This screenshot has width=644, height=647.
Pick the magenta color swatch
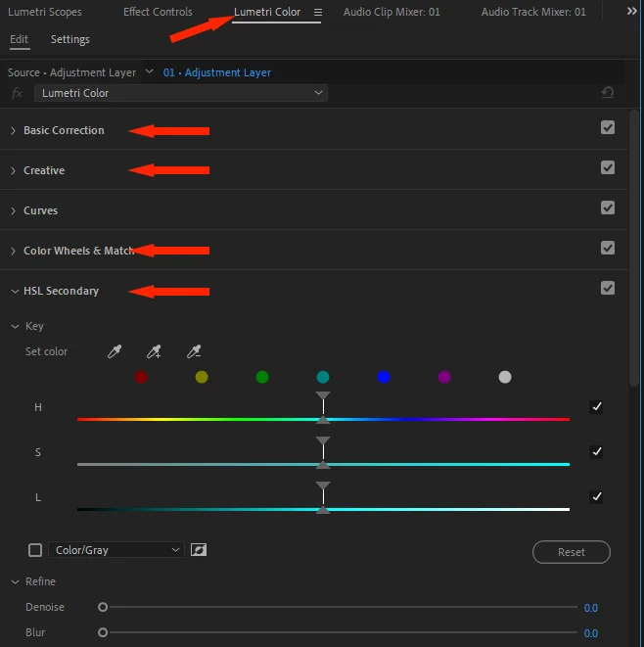(444, 377)
